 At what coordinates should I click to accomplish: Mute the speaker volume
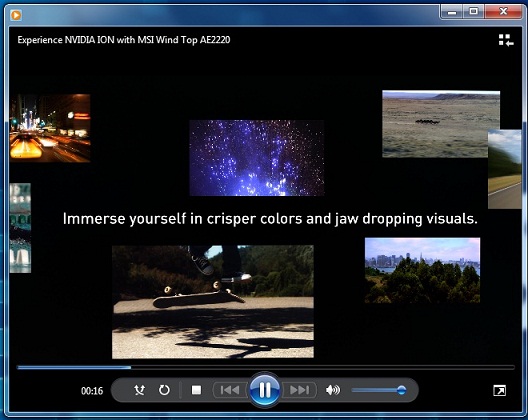(x=333, y=390)
